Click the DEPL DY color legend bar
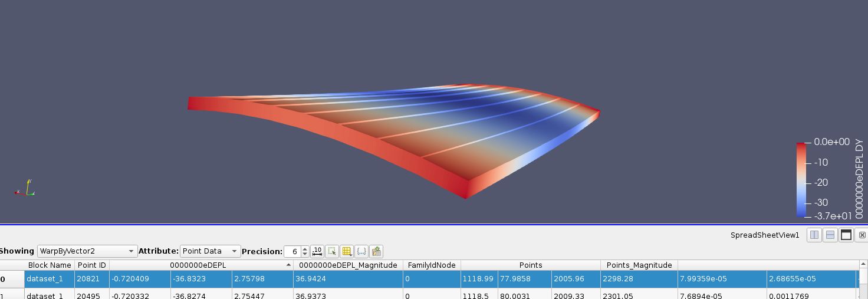 [802, 180]
